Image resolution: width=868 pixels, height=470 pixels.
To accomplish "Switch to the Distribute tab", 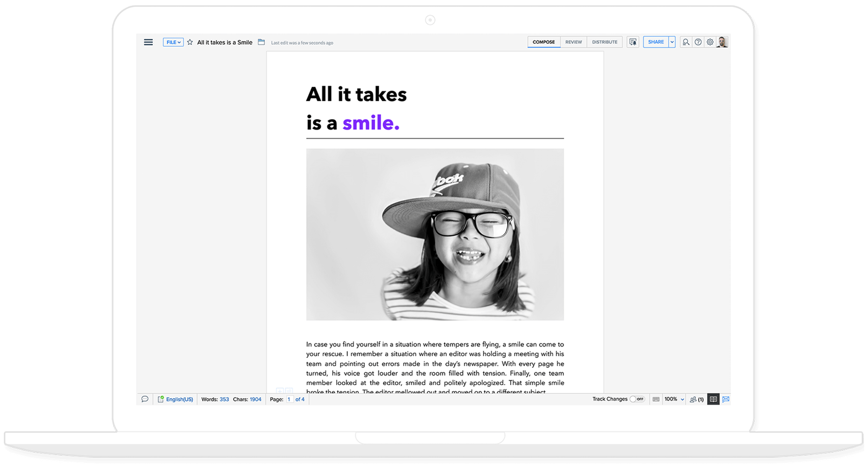I will (x=604, y=42).
